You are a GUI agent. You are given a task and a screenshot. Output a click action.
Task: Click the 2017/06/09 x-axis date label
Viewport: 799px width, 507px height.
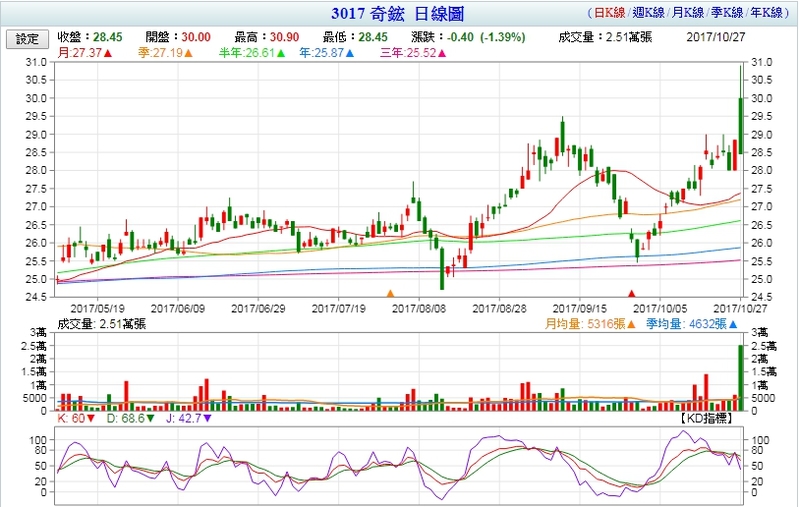click(x=178, y=309)
